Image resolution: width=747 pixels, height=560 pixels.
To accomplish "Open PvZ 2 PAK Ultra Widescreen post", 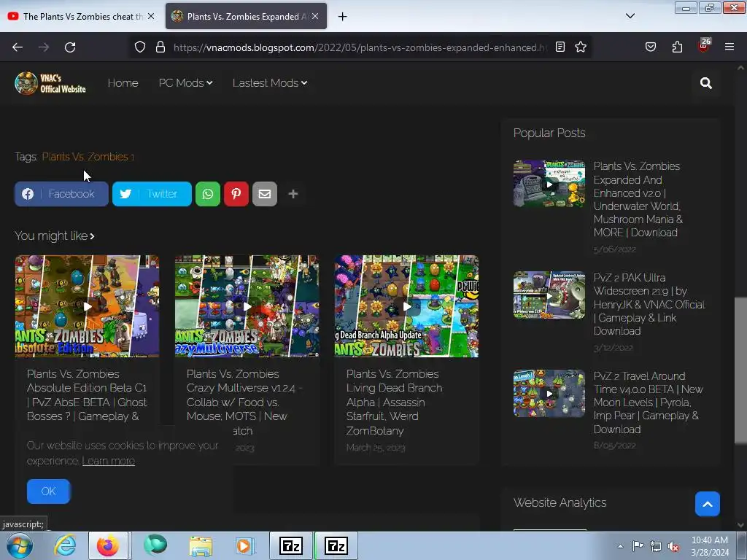I will pos(649,304).
